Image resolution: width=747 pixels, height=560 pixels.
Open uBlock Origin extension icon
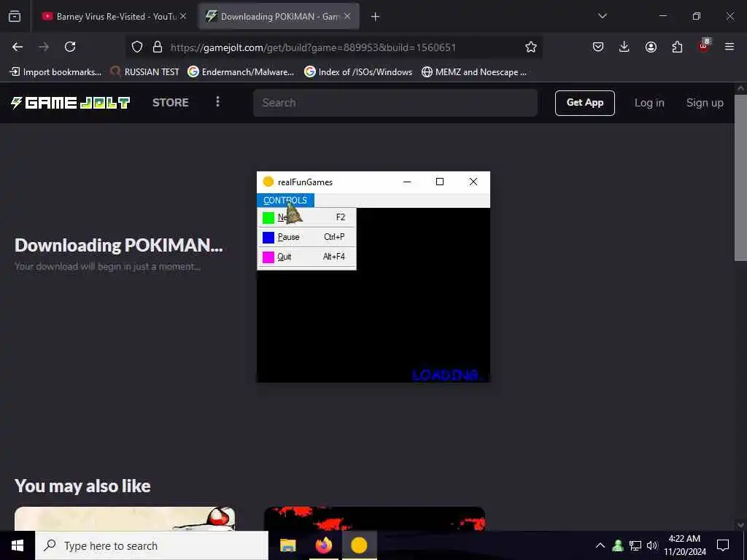coord(704,46)
